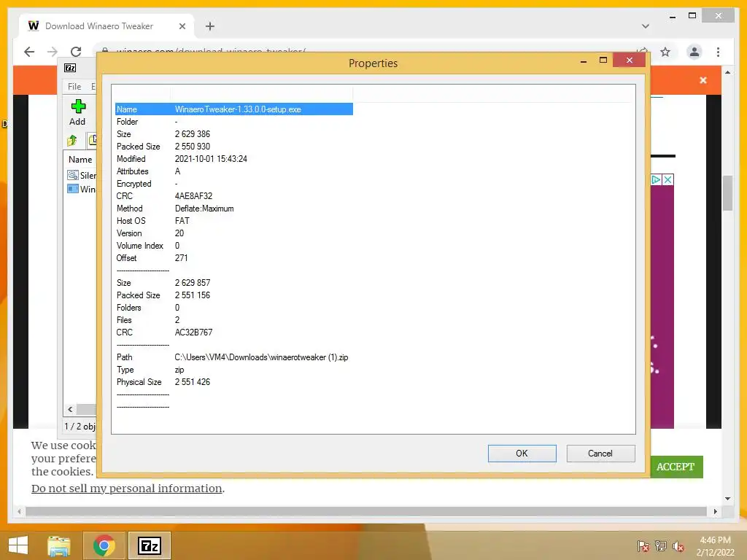This screenshot has height=560, width=747.
Task: Select the archive Size 2 629 857 row
Action: coord(234,283)
